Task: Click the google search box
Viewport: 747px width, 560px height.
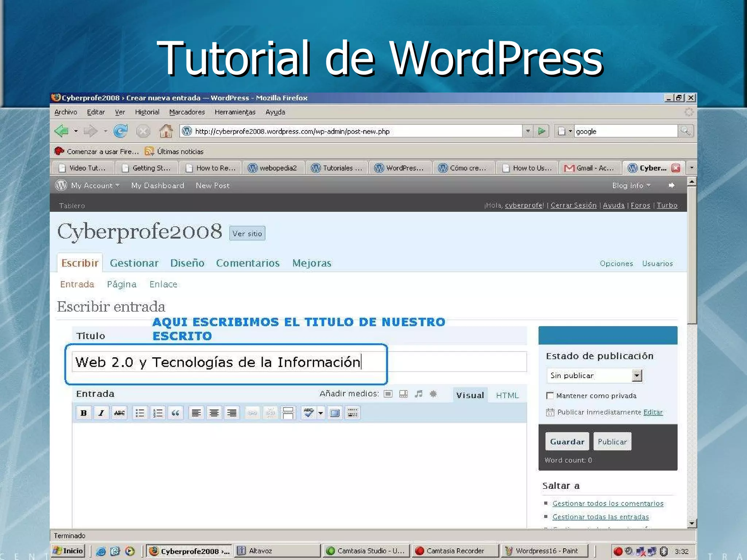Action: tap(626, 131)
